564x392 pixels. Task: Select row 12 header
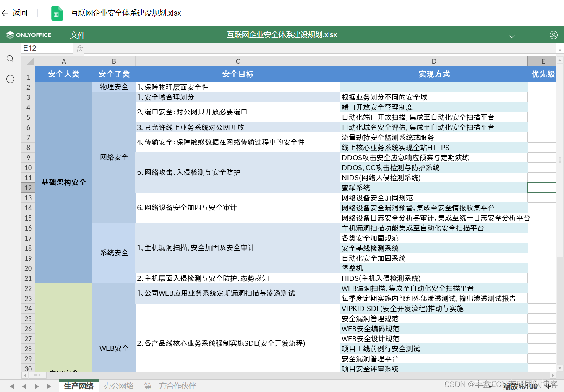point(28,188)
